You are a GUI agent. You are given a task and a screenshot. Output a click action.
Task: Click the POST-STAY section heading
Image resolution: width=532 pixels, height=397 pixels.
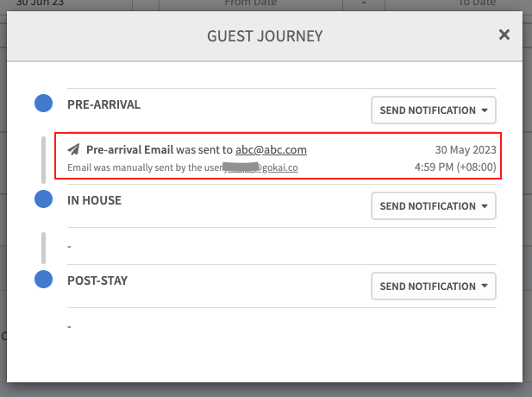(x=98, y=280)
